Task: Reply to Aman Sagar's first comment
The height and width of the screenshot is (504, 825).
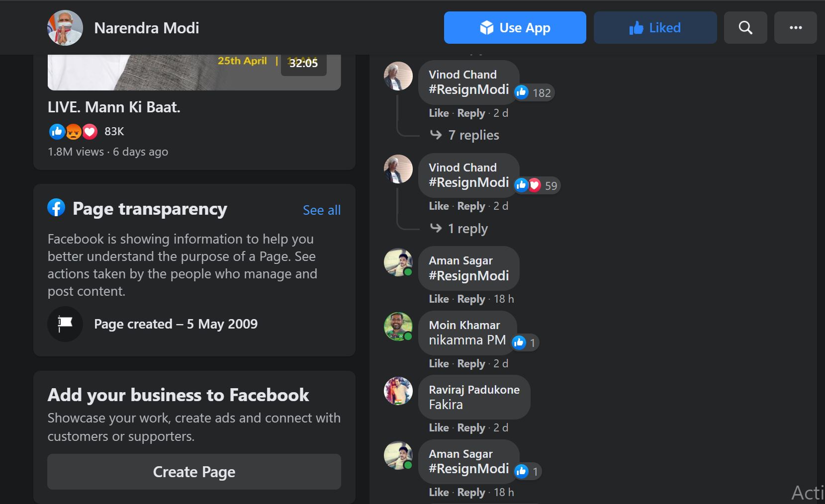Action: 471,299
